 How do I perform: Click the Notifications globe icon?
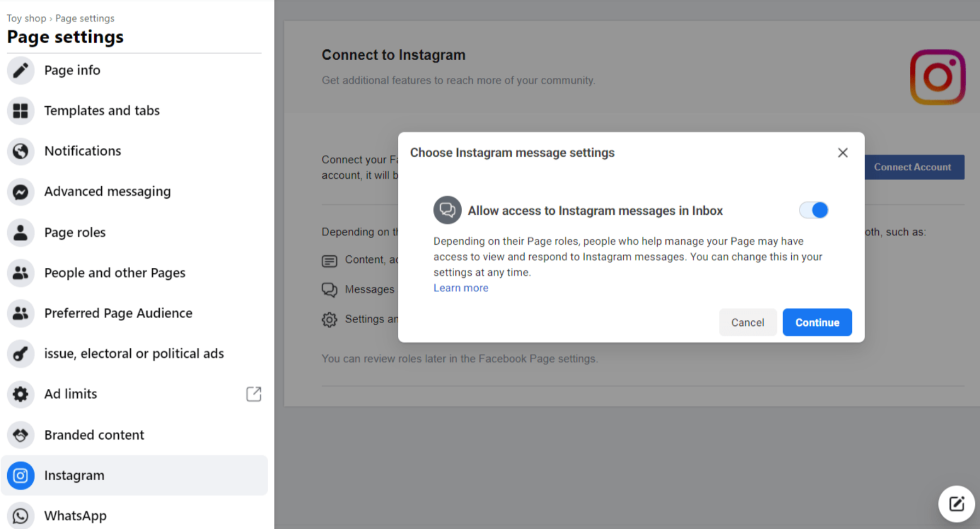(x=21, y=151)
